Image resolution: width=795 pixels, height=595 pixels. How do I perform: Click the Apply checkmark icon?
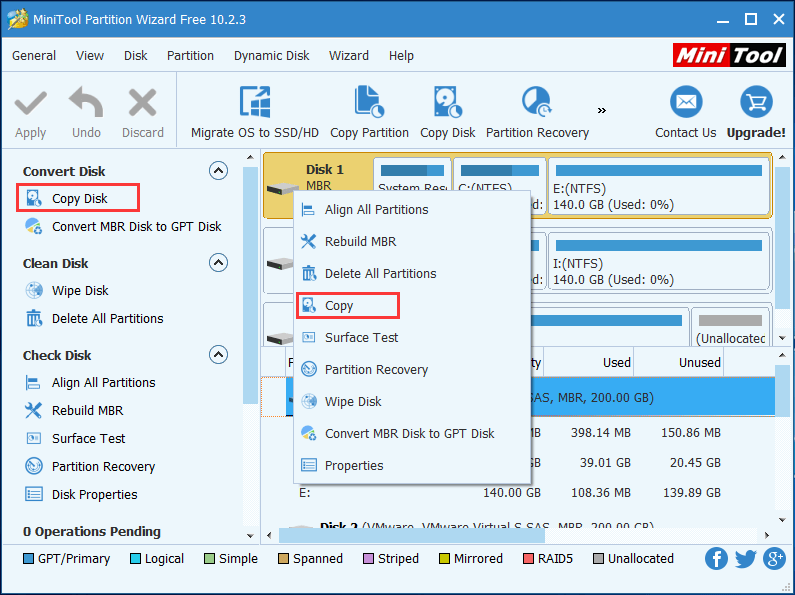tap(30, 103)
